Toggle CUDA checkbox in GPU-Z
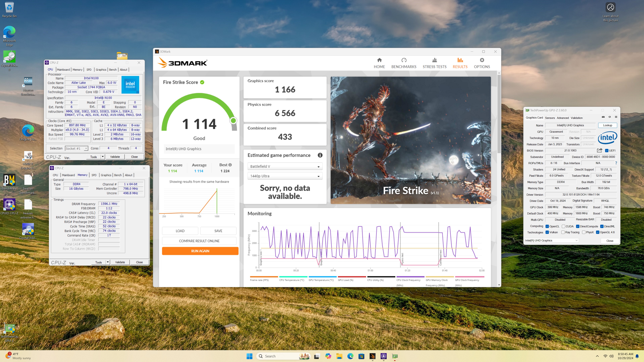This screenshot has width=644, height=362. (563, 226)
